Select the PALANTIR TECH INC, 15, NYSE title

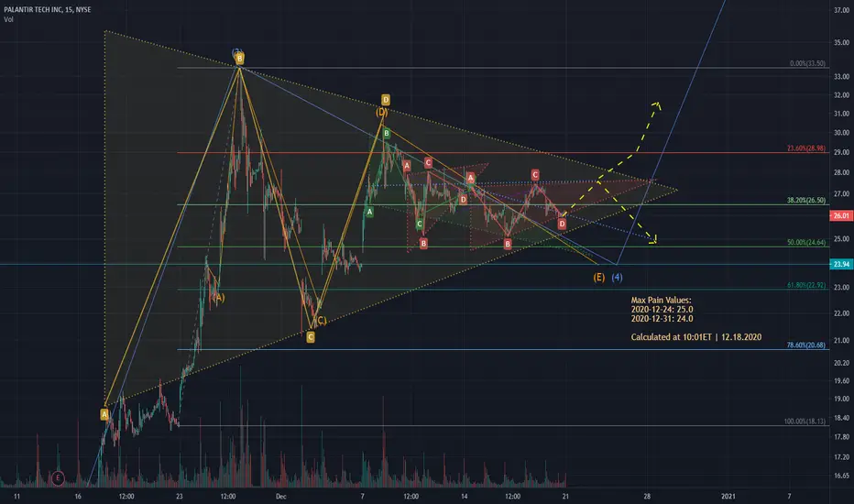[48, 10]
